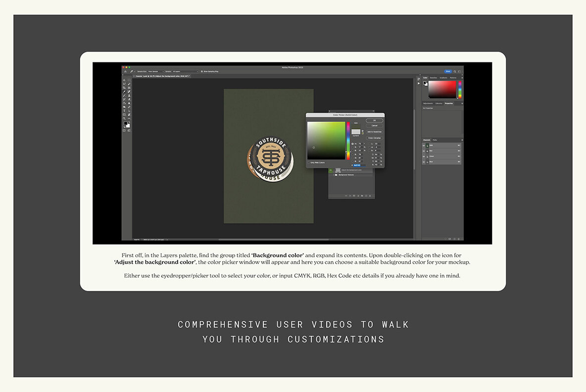Toggle visibility of Adjust the background color layer

click(331, 170)
